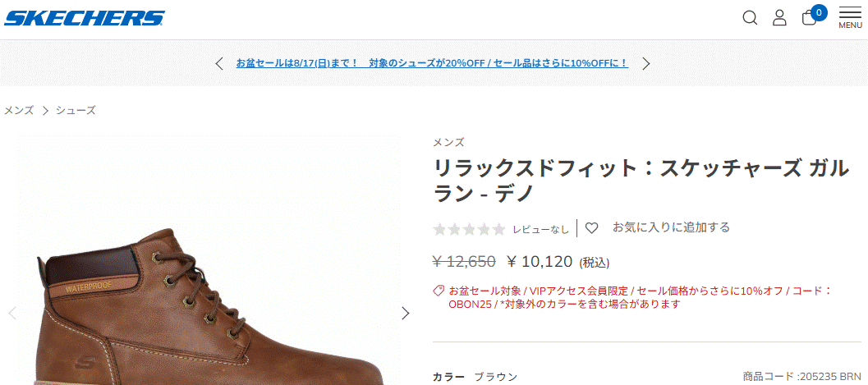The width and height of the screenshot is (868, 385).
Task: Click the breadcrumb chevron separator
Action: pos(45,111)
